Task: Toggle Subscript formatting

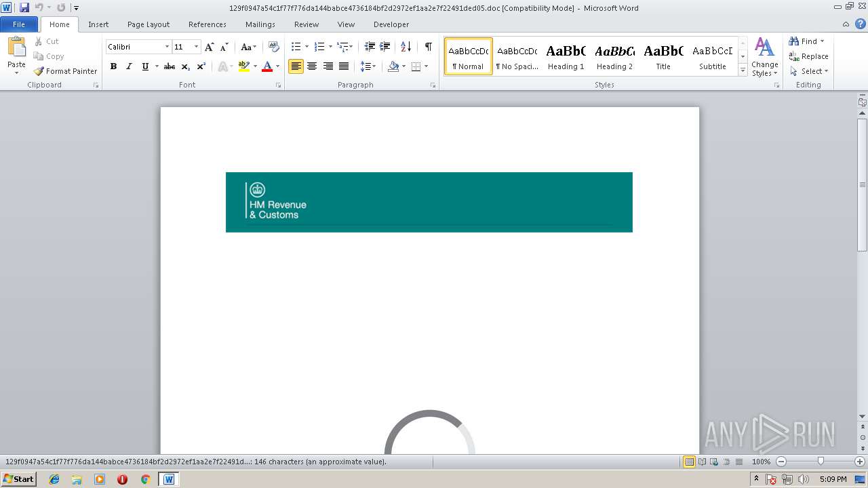Action: click(186, 66)
